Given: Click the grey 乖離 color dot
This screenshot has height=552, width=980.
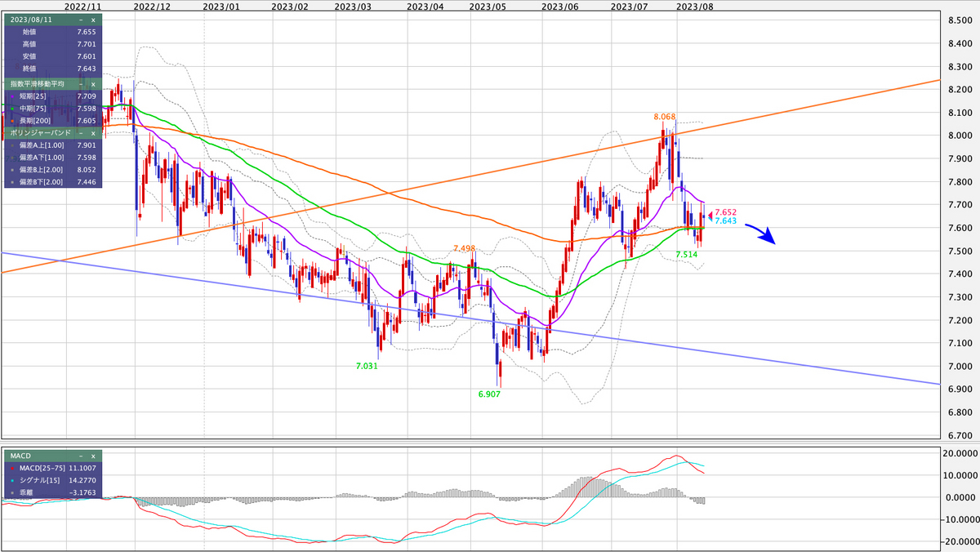Looking at the screenshot, I should (x=11, y=492).
